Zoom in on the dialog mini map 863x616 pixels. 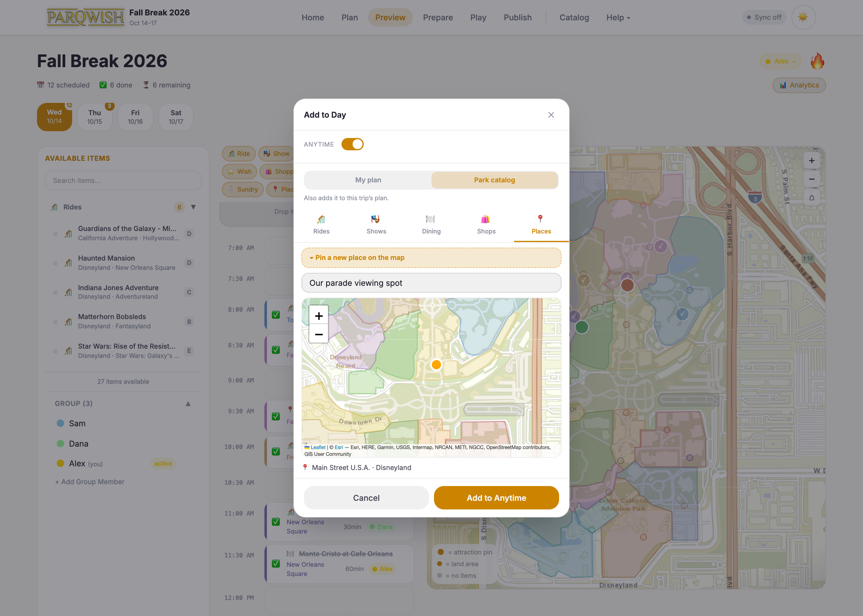point(319,316)
